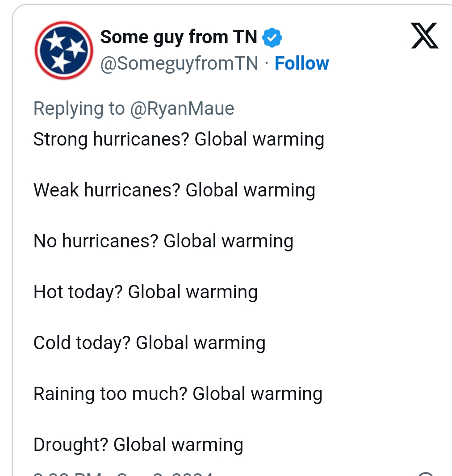Open the @RyanMaue mention link
Image resolution: width=452 pixels, height=476 pixels.
pyautogui.click(x=182, y=109)
